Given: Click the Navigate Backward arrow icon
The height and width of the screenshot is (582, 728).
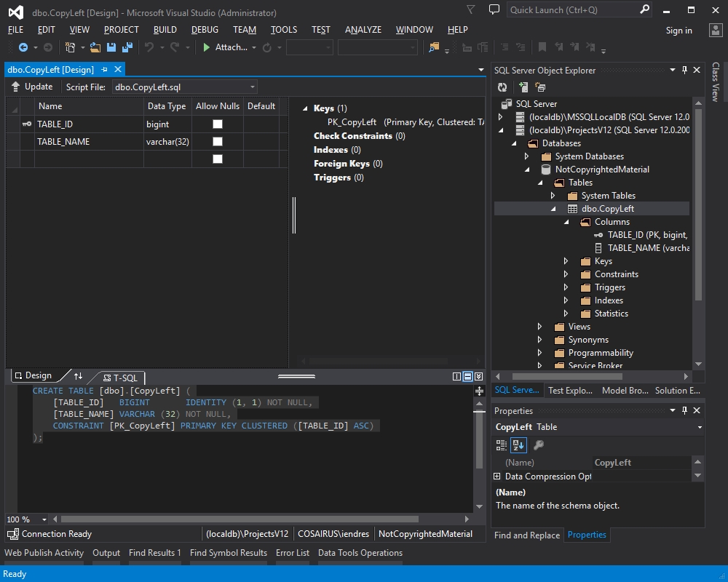Looking at the screenshot, I should pyautogui.click(x=23, y=47).
